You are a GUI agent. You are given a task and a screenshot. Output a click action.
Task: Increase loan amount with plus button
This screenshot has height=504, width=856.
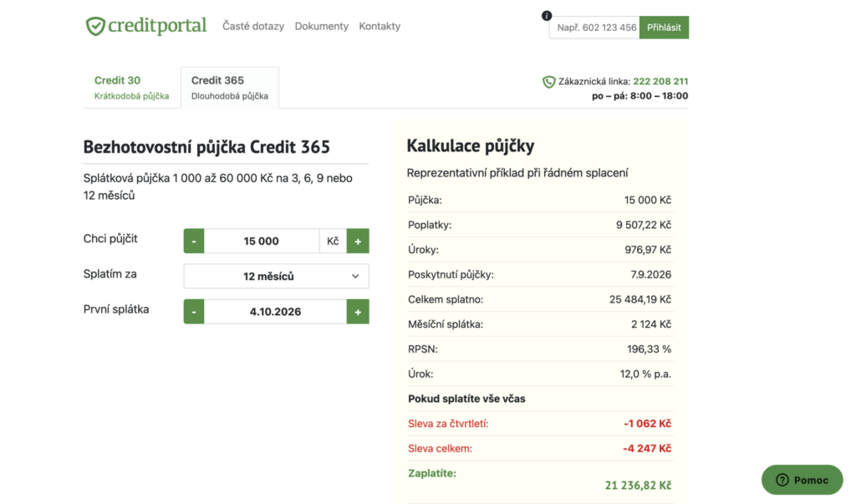point(358,241)
